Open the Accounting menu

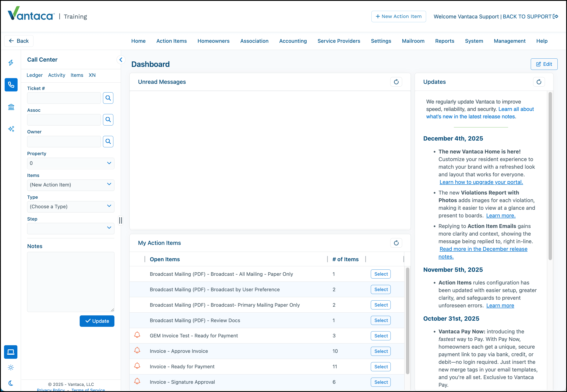pos(293,41)
